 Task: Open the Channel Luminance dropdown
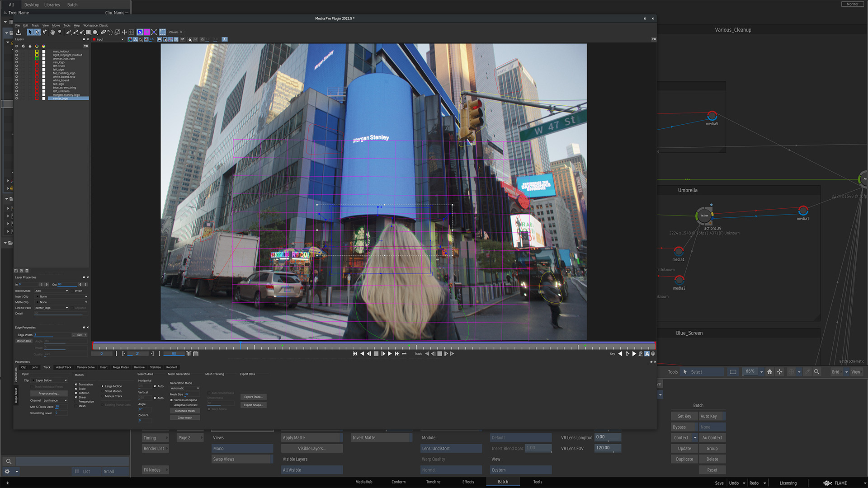point(55,400)
